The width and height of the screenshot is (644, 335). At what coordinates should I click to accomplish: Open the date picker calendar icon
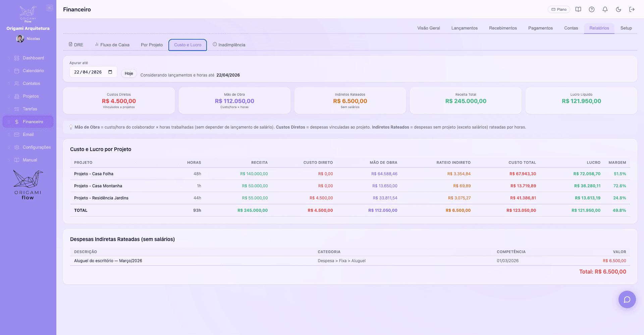click(x=110, y=72)
